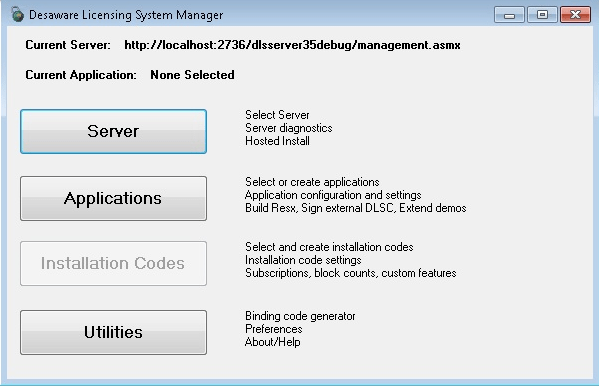
Task: Click the localhost server URL text
Action: [292, 45]
